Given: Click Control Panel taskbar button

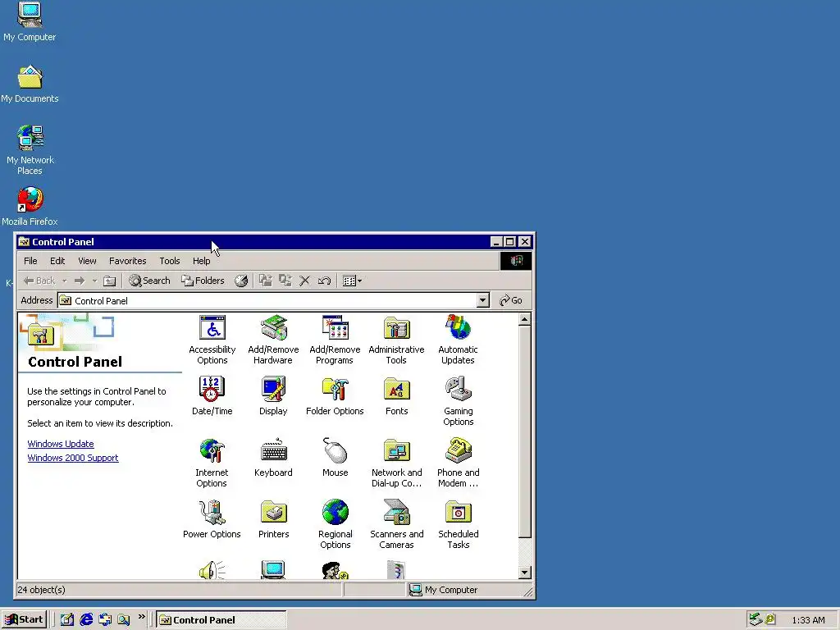Looking at the screenshot, I should (x=221, y=620).
